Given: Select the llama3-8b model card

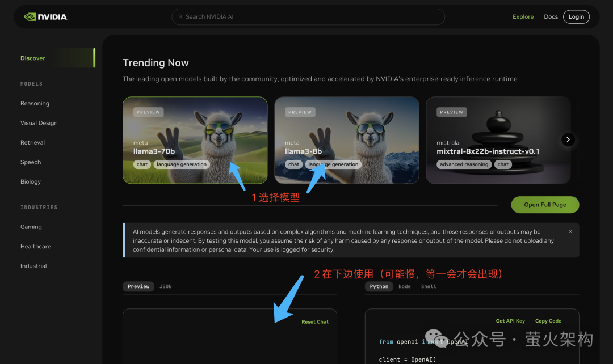Looking at the screenshot, I should (347, 140).
